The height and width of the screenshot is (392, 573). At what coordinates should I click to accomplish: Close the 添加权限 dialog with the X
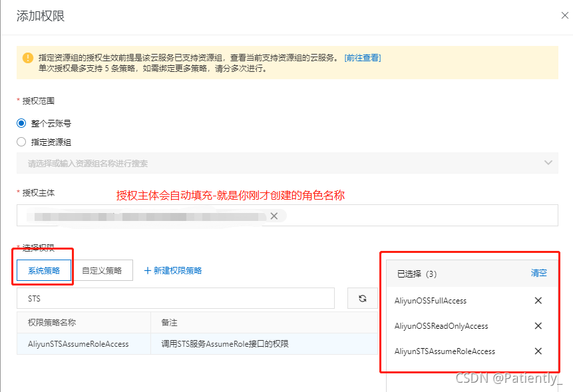point(564,15)
